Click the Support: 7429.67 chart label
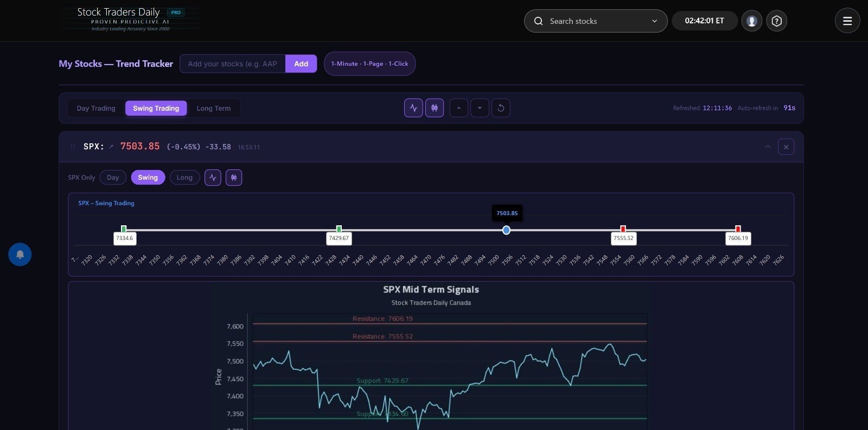This screenshot has width=868, height=430. pos(382,381)
